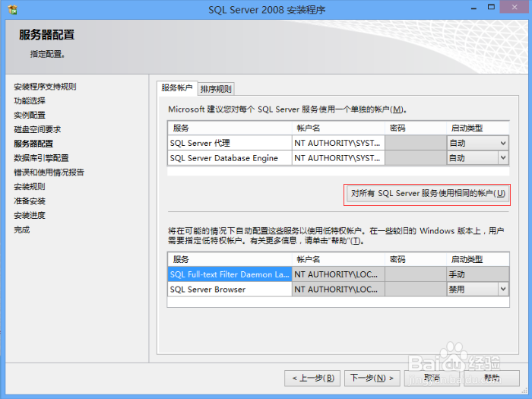
Task: Click 密码 column header in lower table
Action: [x=416, y=260]
